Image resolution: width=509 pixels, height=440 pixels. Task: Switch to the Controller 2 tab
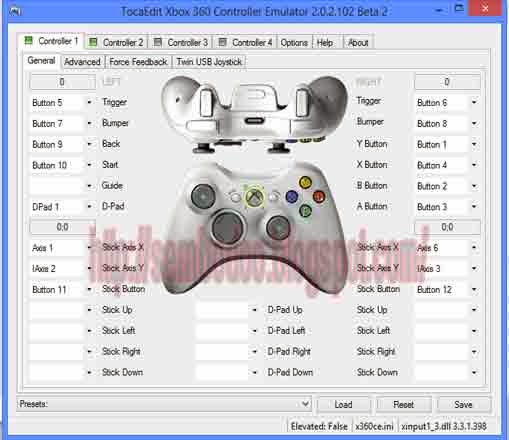pos(116,43)
